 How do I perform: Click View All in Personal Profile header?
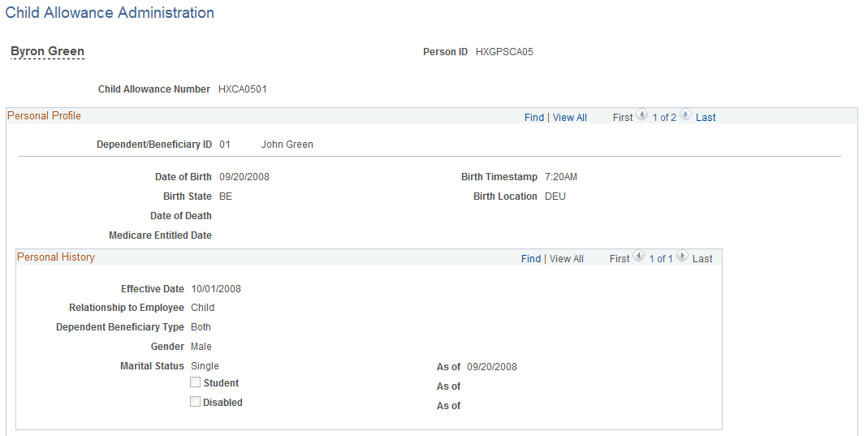pyautogui.click(x=570, y=117)
